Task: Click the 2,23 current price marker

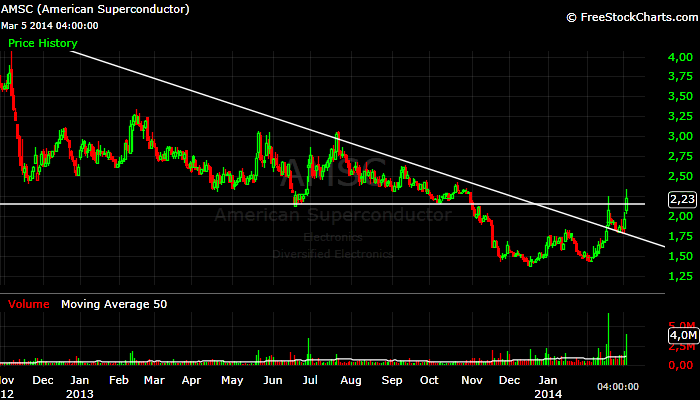Action: click(x=683, y=200)
